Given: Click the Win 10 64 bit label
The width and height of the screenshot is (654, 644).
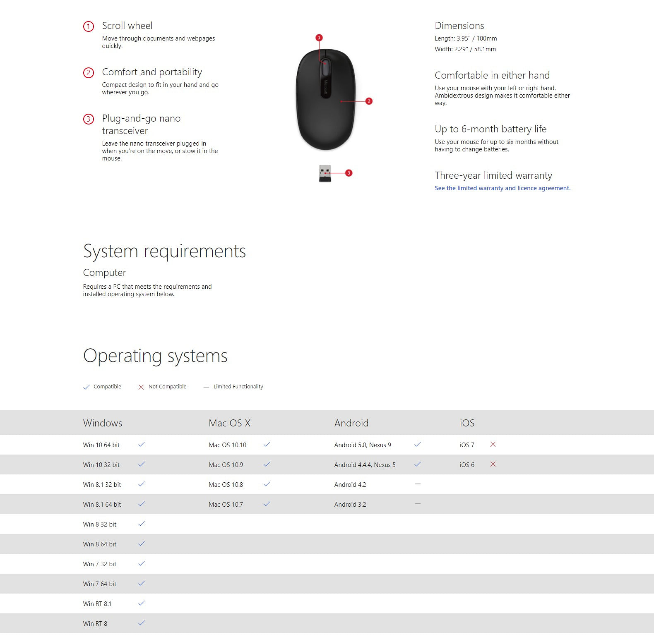Looking at the screenshot, I should pos(101,445).
